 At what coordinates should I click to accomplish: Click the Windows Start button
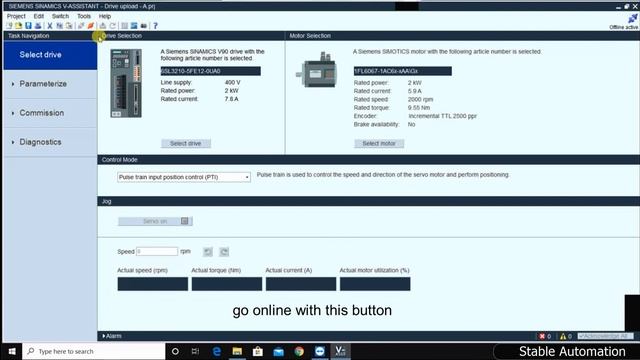coord(12,351)
